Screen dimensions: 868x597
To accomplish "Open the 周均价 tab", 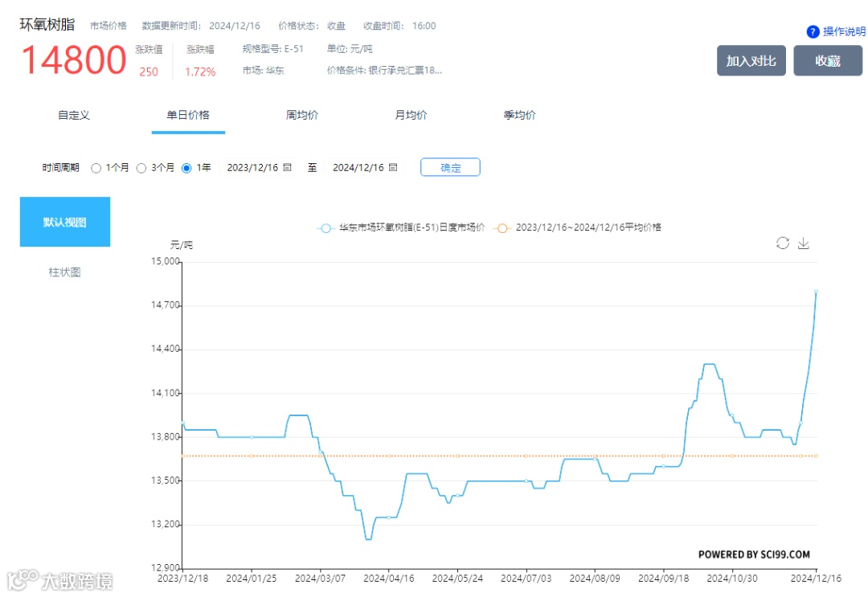I will (x=301, y=115).
